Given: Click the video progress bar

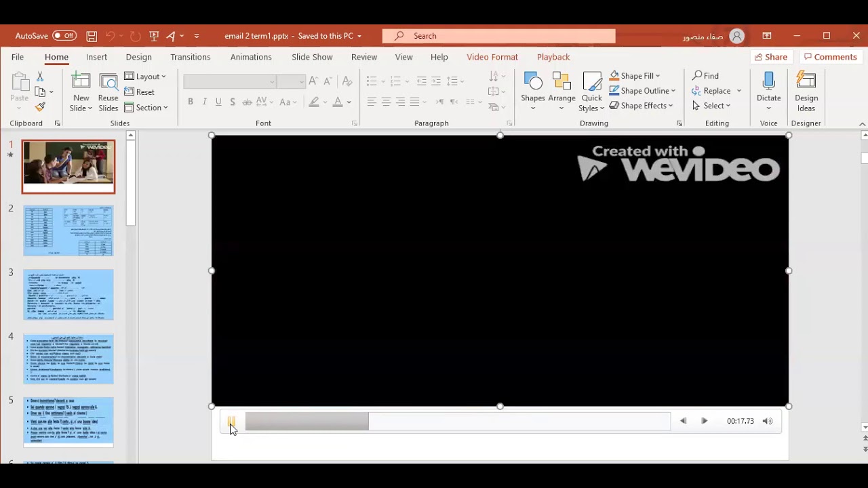Looking at the screenshot, I should pos(458,422).
